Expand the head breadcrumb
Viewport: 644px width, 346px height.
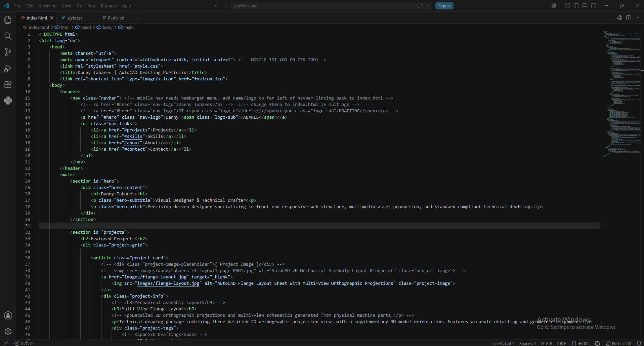coord(83,27)
